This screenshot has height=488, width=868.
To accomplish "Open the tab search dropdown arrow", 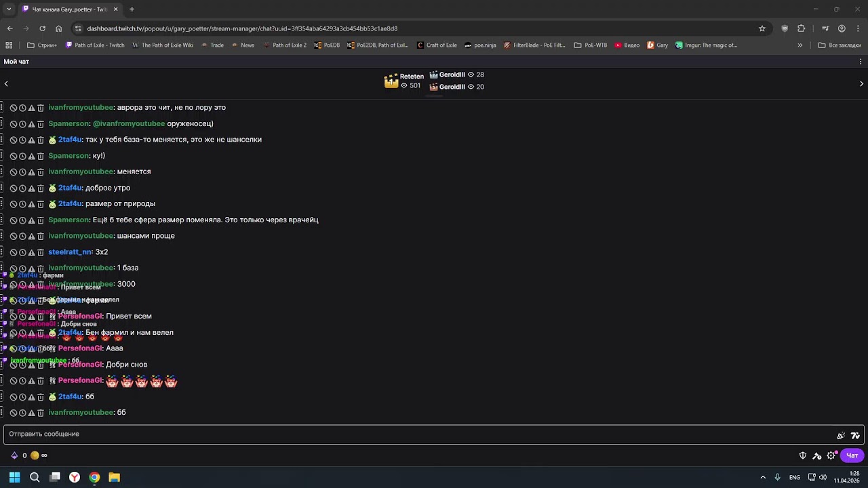I will tap(9, 9).
